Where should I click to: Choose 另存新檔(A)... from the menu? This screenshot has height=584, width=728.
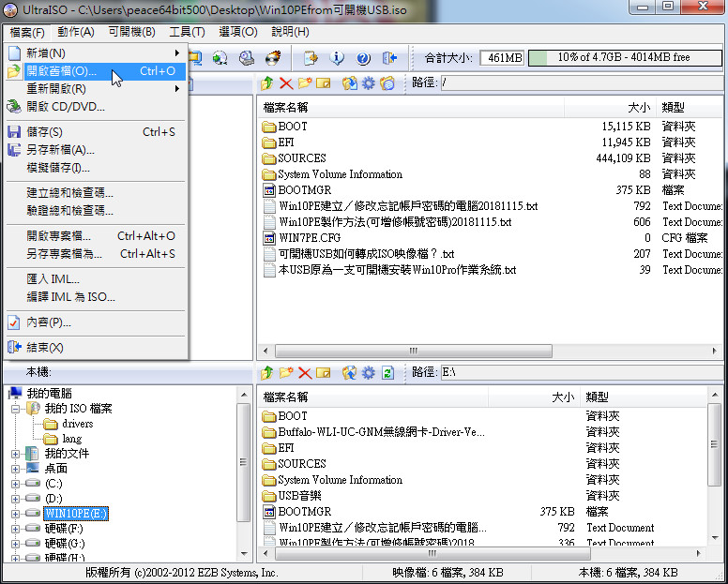[x=96, y=150]
